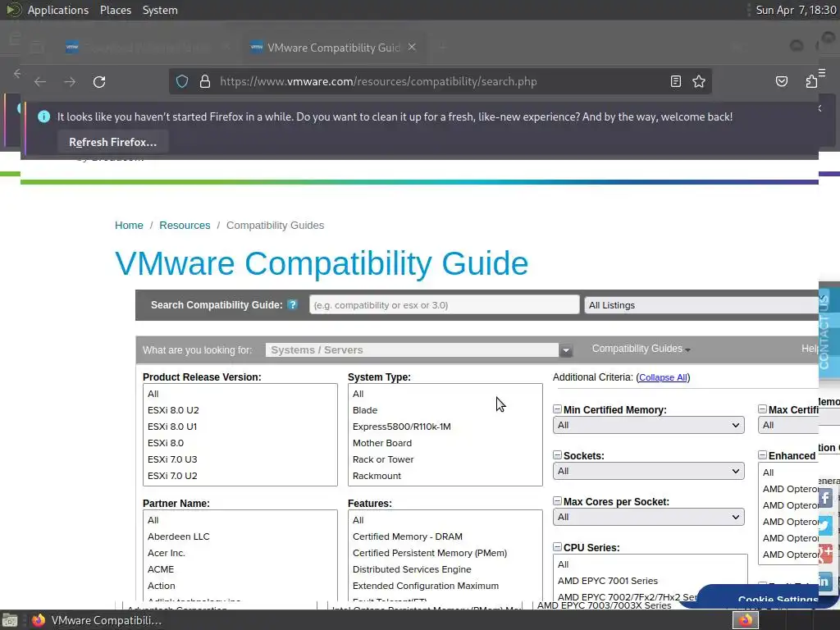Collapse the Max Cores per Socket section
The height and width of the screenshot is (630, 840).
[x=557, y=501]
